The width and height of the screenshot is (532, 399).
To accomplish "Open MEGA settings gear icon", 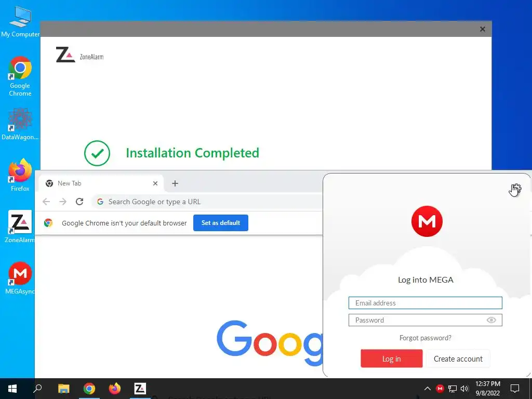I will (x=516, y=188).
